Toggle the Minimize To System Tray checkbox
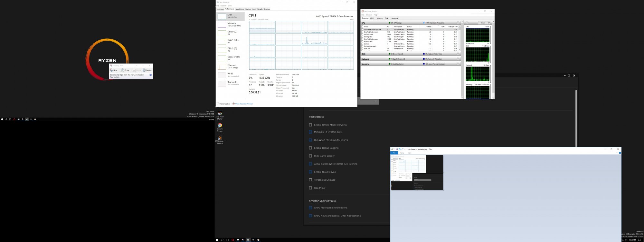Image resolution: width=644 pixels, height=242 pixels. (310, 132)
